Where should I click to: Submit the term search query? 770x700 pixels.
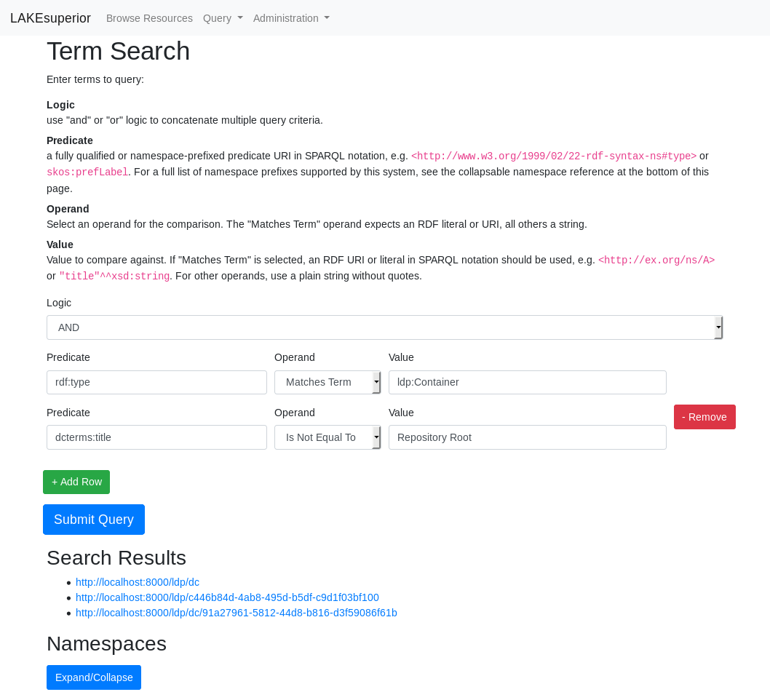(94, 520)
